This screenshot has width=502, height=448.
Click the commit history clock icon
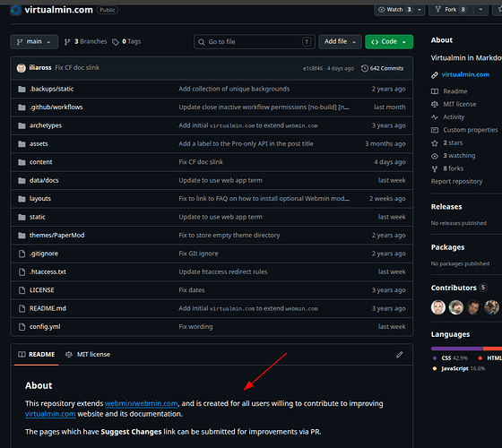(365, 68)
